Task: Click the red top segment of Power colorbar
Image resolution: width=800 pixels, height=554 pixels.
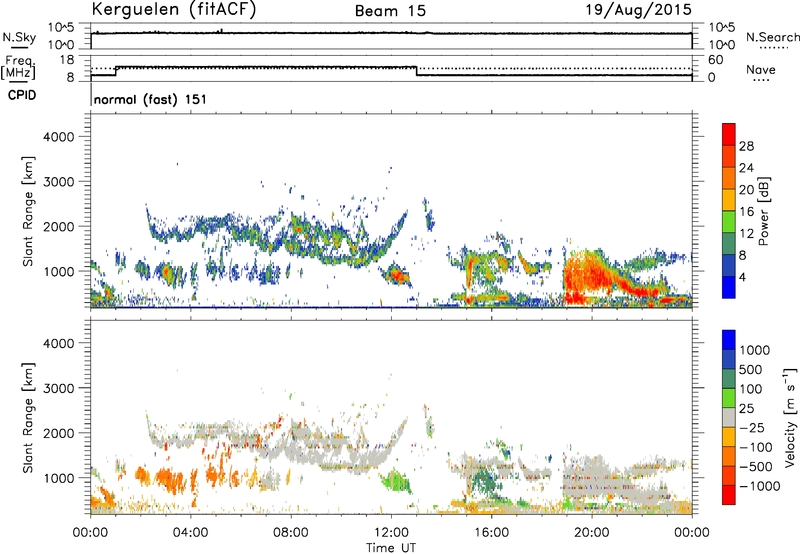Action: 729,134
